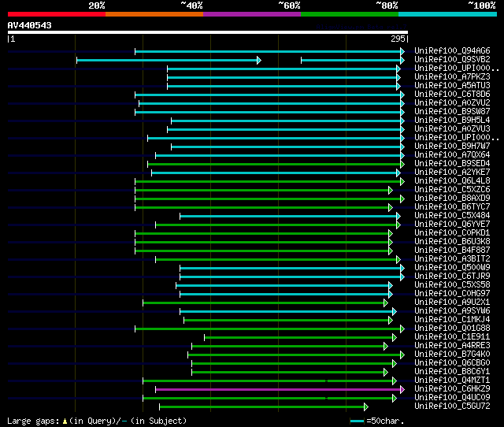Open hit UniRef100_C0HG97
Image resolution: width=504 pixels, height=427 pixels.
point(452,294)
